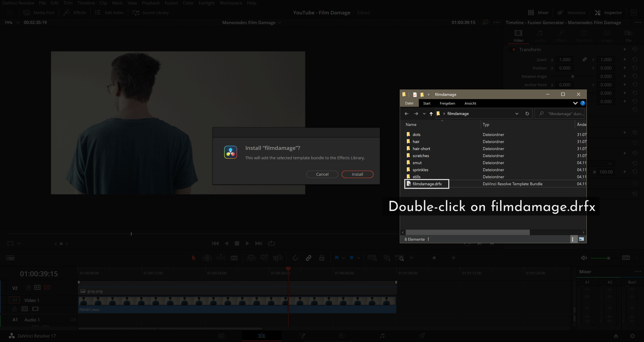Open Explorer's Ansicht ribbon tab
Screen dimensions: 644x342
tap(470, 103)
